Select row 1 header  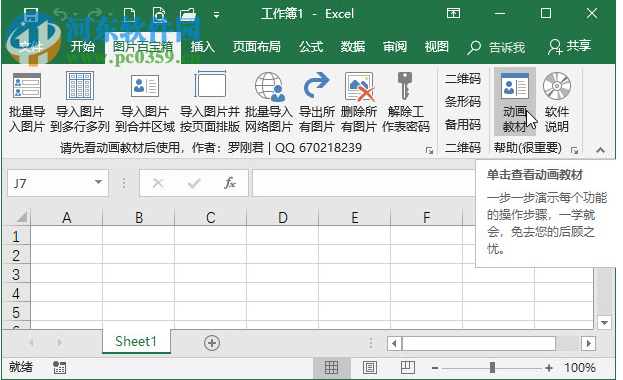point(16,237)
